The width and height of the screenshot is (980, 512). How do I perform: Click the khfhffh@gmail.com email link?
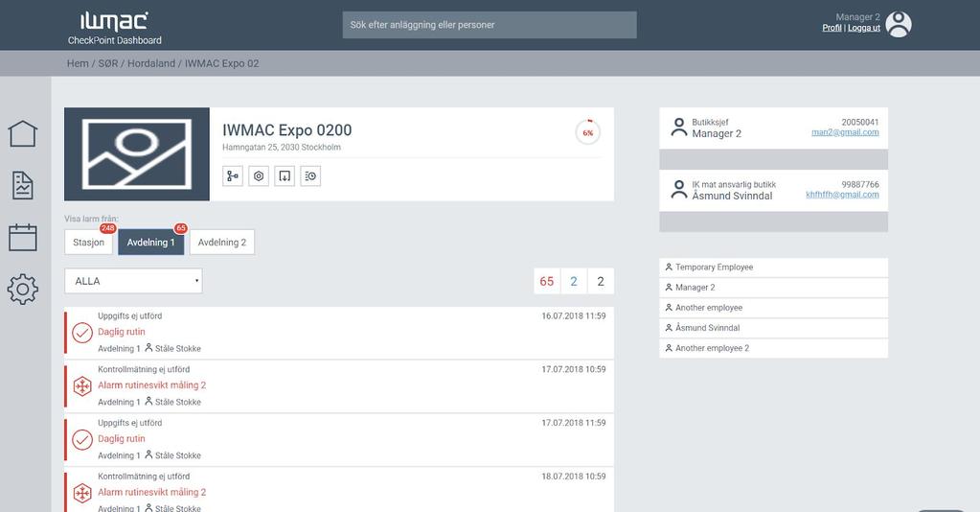click(842, 195)
